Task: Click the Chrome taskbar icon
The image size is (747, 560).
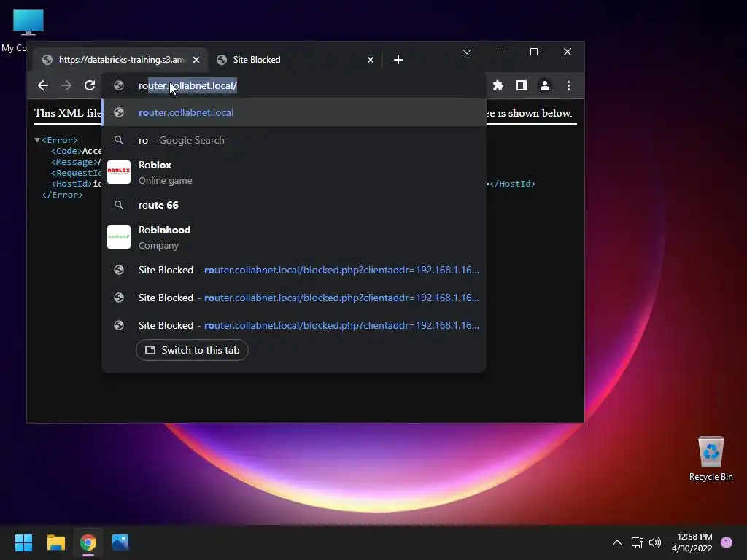Action: coord(88,542)
